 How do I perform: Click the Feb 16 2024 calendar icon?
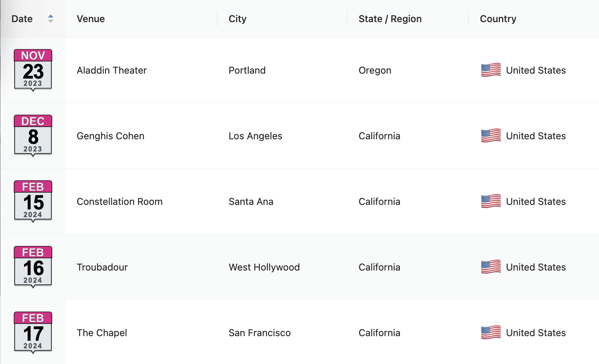pos(33,267)
